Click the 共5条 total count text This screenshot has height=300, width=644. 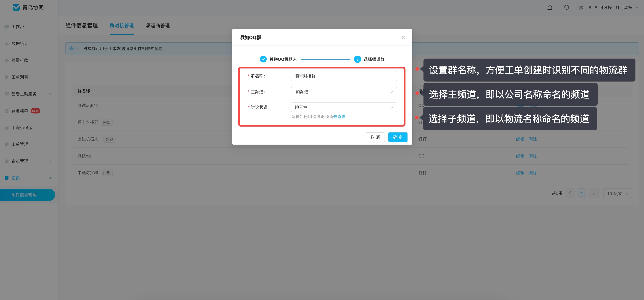(x=557, y=193)
